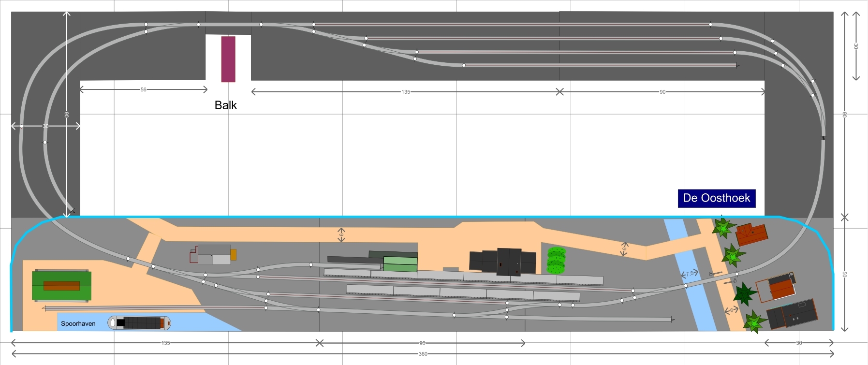Click the maroon Balk beam rectangle

(x=228, y=59)
